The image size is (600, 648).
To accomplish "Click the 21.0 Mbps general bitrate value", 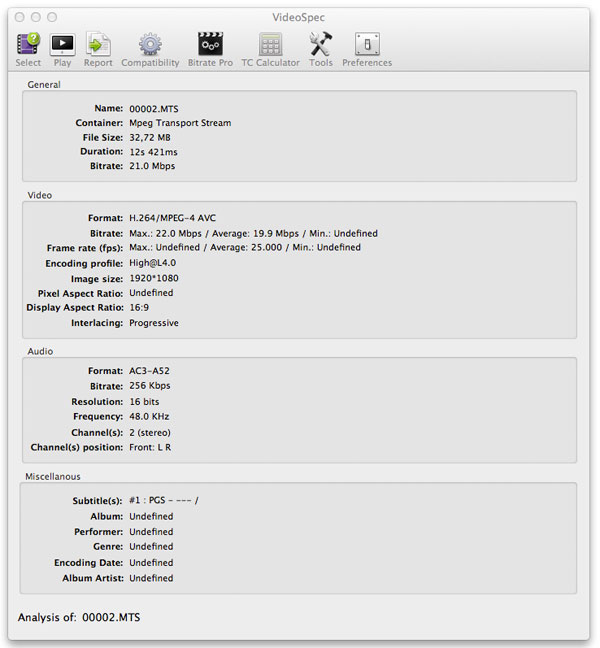I will [152, 166].
